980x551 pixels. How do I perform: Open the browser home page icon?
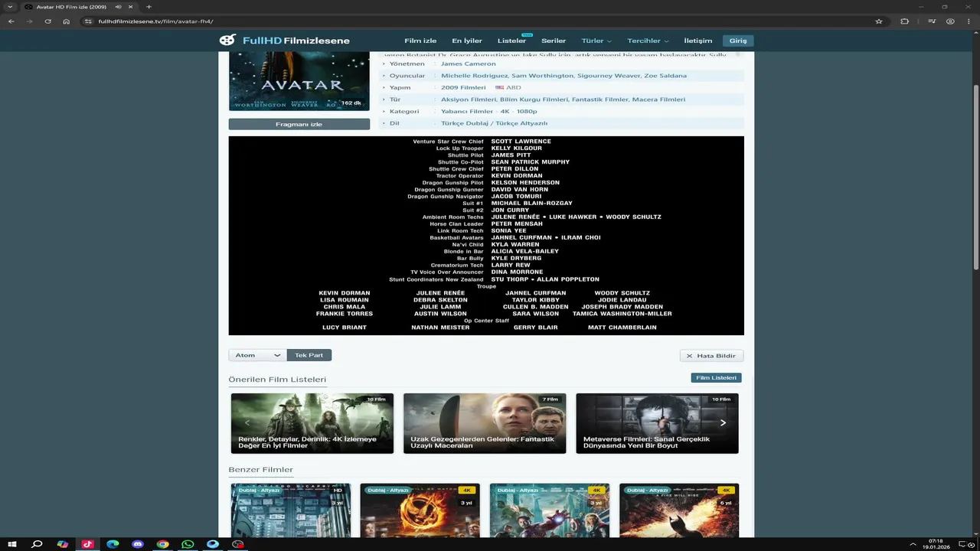coord(67,21)
